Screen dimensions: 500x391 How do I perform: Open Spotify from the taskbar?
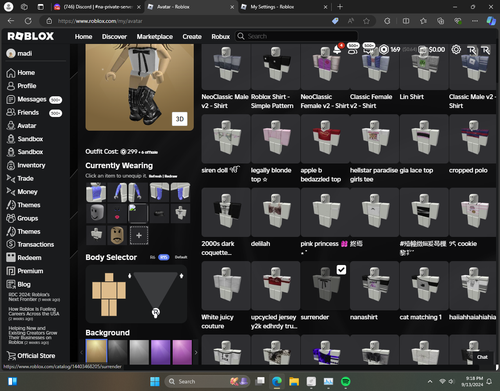tap(346, 381)
